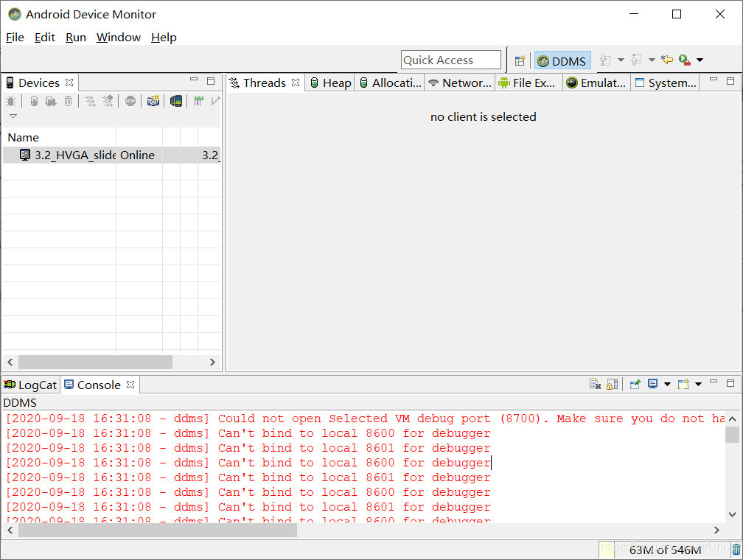Click the previous annotation up-arrow icon
This screenshot has height=560, width=743.
pyautogui.click(x=636, y=60)
